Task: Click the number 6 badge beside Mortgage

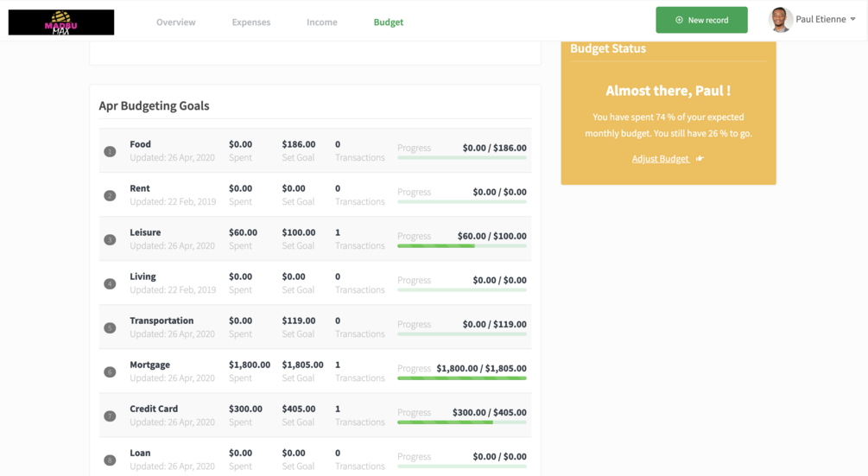Action: [110, 372]
